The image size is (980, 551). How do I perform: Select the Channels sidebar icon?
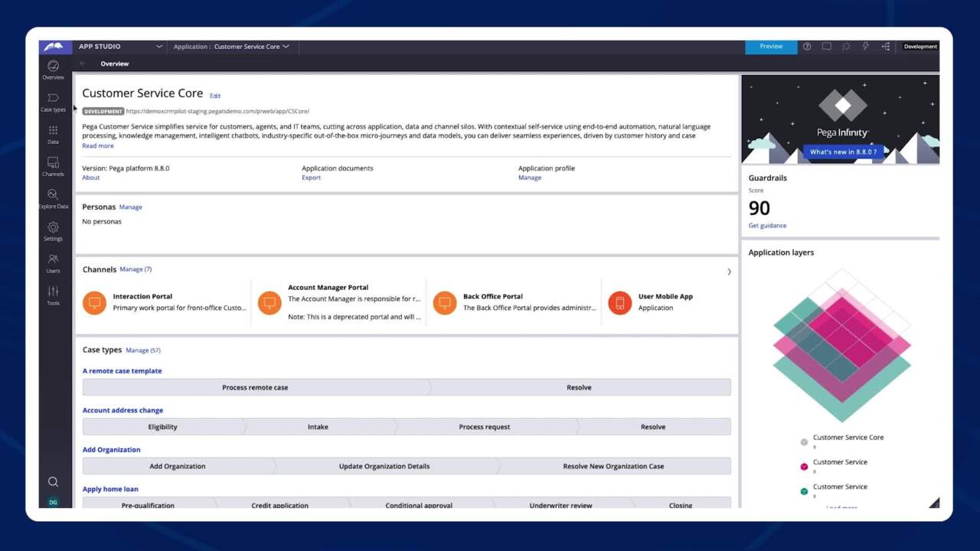click(53, 166)
